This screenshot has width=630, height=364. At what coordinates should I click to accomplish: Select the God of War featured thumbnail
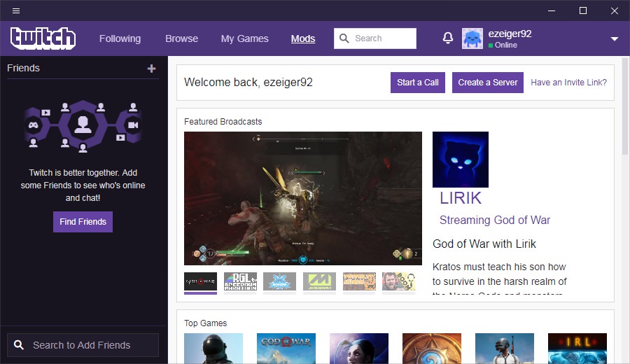200,281
